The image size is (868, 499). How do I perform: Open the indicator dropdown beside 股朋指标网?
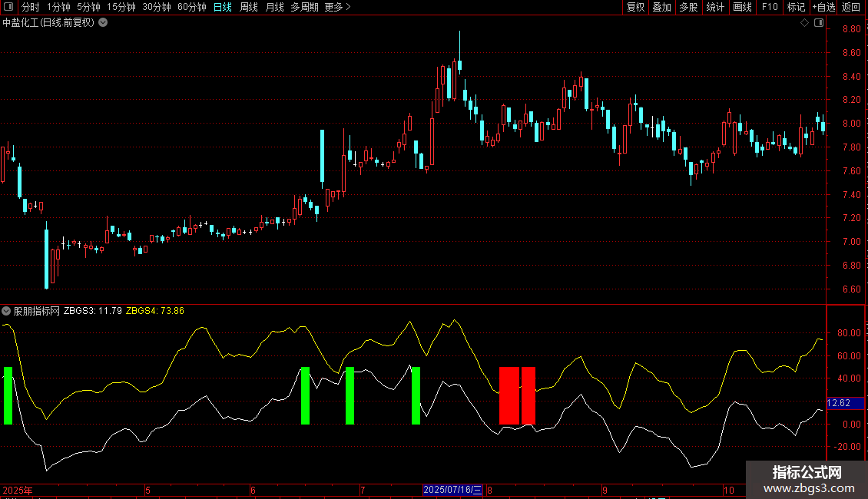[x=6, y=311]
